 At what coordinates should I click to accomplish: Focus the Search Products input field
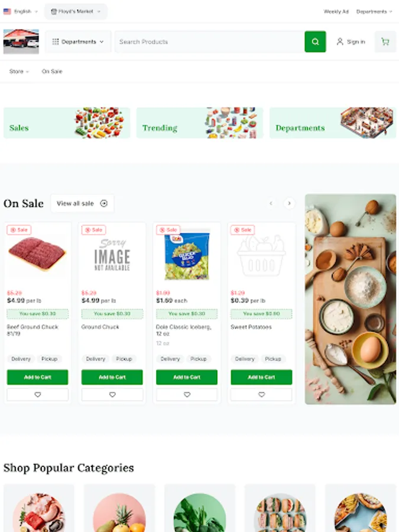[x=210, y=42]
